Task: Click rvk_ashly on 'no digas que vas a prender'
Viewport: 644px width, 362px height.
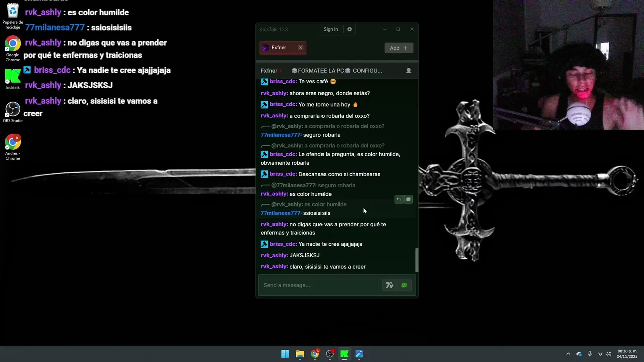Action: [274, 224]
